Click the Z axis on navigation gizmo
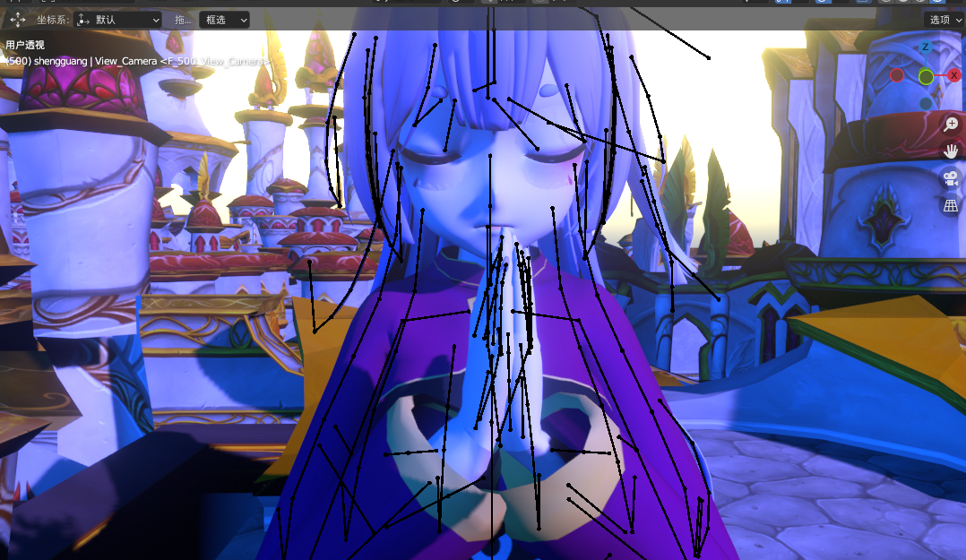 (925, 47)
